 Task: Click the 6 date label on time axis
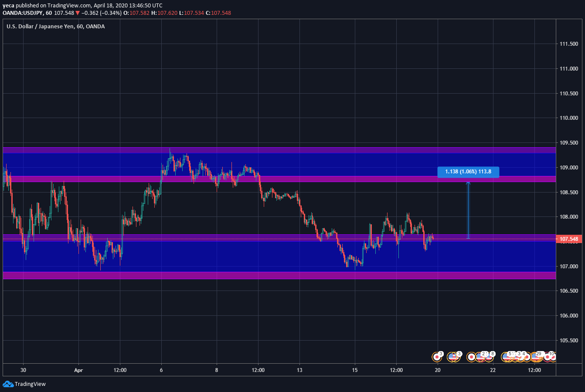point(161,370)
